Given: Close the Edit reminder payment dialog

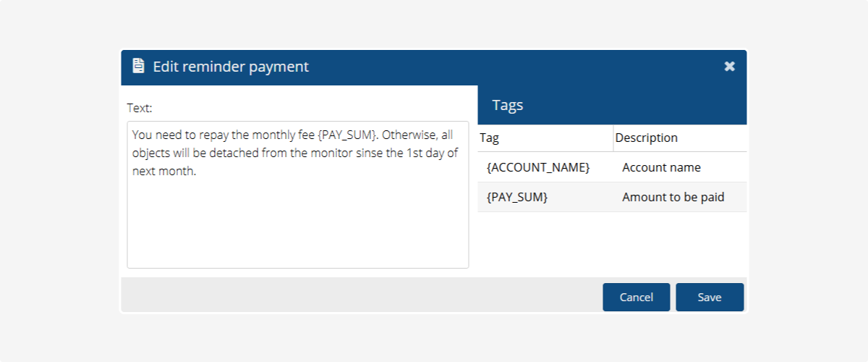Looking at the screenshot, I should click(x=729, y=67).
